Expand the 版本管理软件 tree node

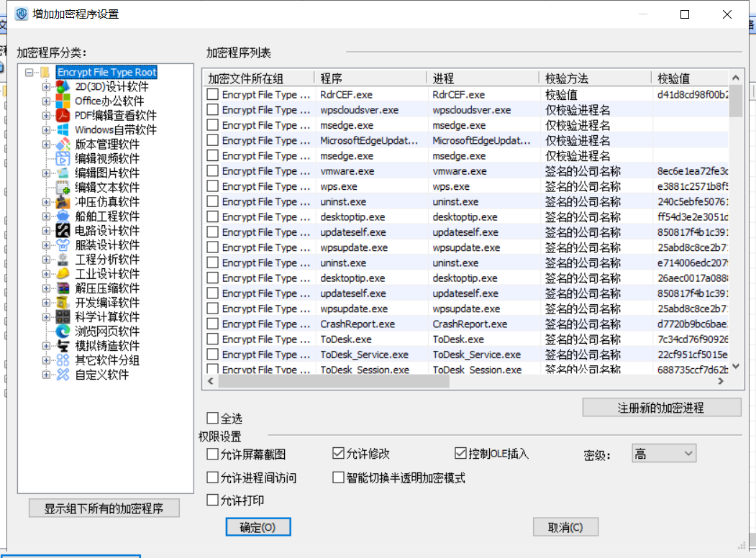[x=47, y=145]
